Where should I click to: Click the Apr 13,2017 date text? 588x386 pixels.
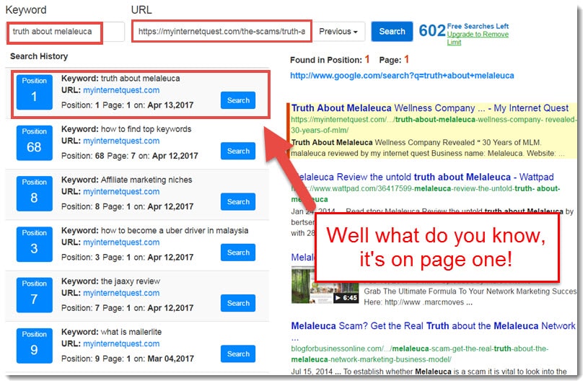point(172,106)
